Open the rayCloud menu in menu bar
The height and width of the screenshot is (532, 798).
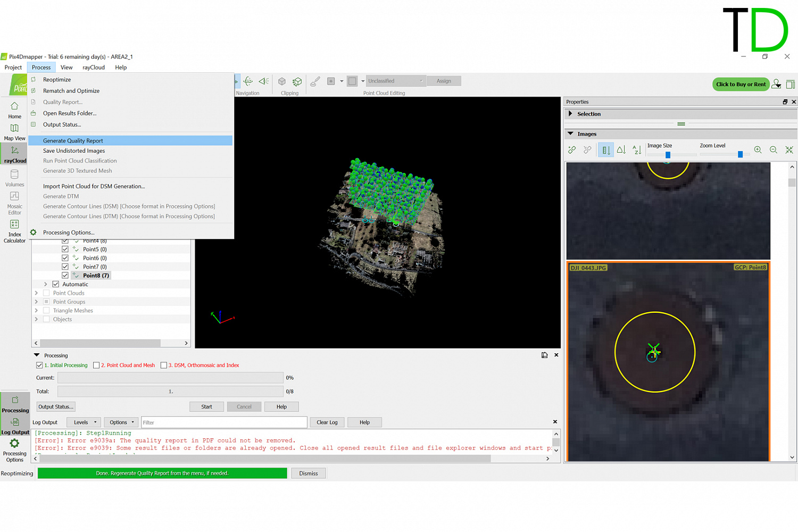pos(93,68)
